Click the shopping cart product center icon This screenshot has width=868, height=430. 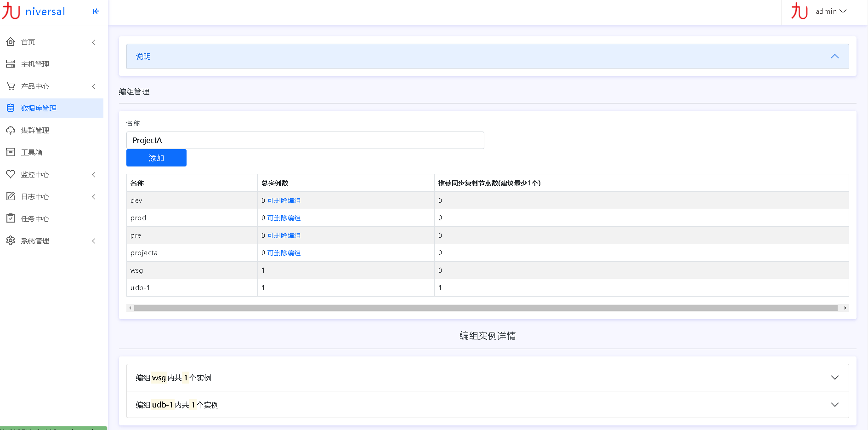11,86
